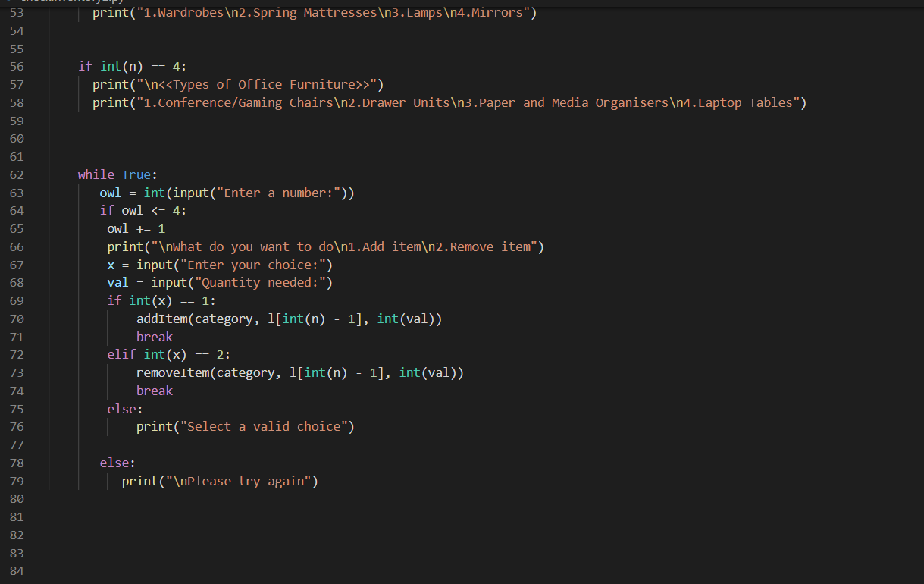Place cursor in the owl variable assignment
Screen dimensions: 924x584
click(109, 193)
